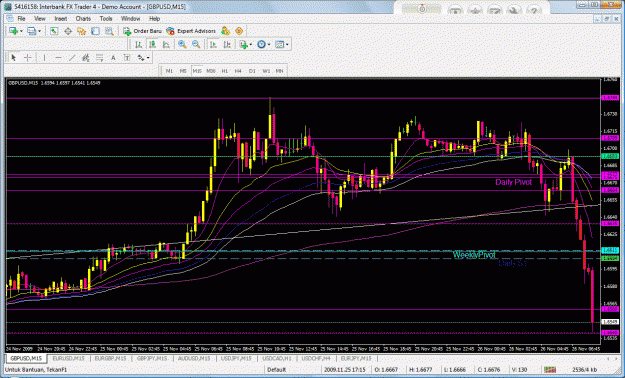This screenshot has width=625, height=378.
Task: Switch to the EURGBP,M15 chart tab
Action: tap(110, 358)
